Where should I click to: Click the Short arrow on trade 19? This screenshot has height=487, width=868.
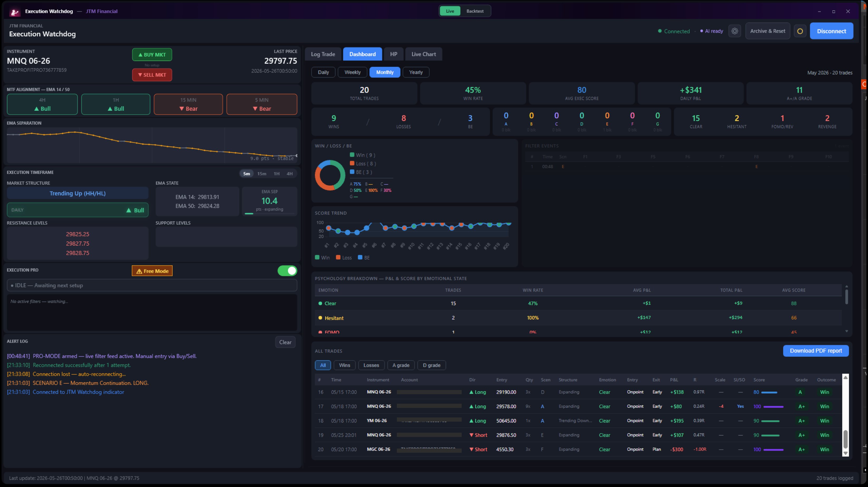coord(472,435)
